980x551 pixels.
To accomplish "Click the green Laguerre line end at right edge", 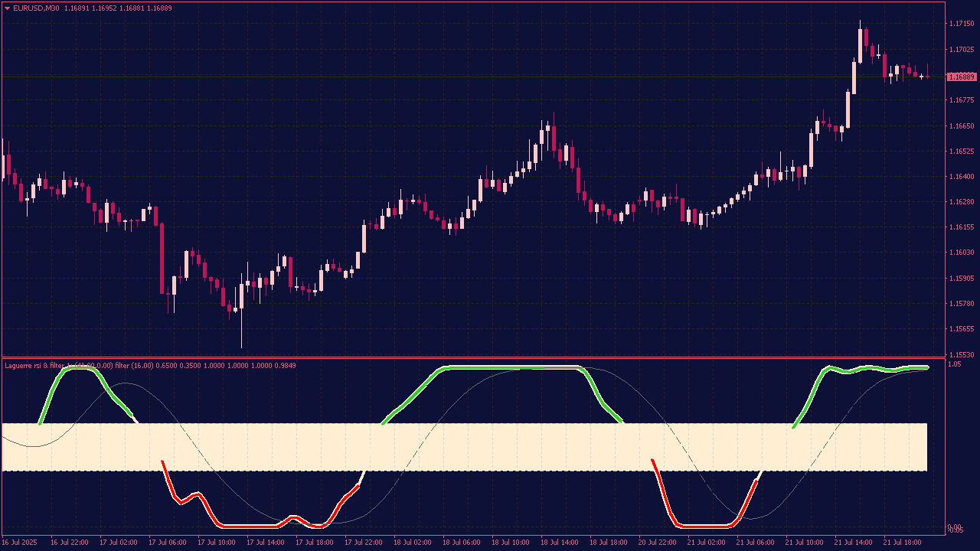I will pyautogui.click(x=926, y=367).
